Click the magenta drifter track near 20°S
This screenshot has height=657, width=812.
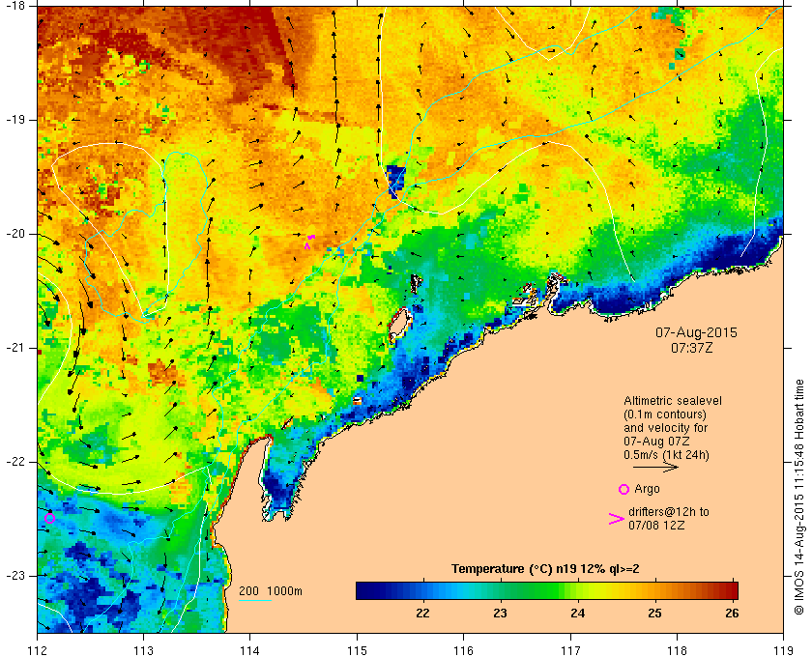tap(309, 241)
